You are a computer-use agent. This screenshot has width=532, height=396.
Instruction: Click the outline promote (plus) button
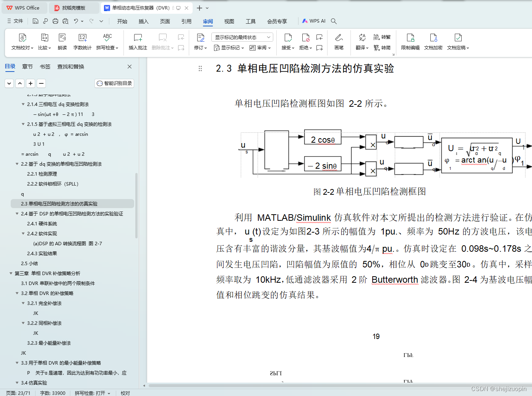[31, 83]
